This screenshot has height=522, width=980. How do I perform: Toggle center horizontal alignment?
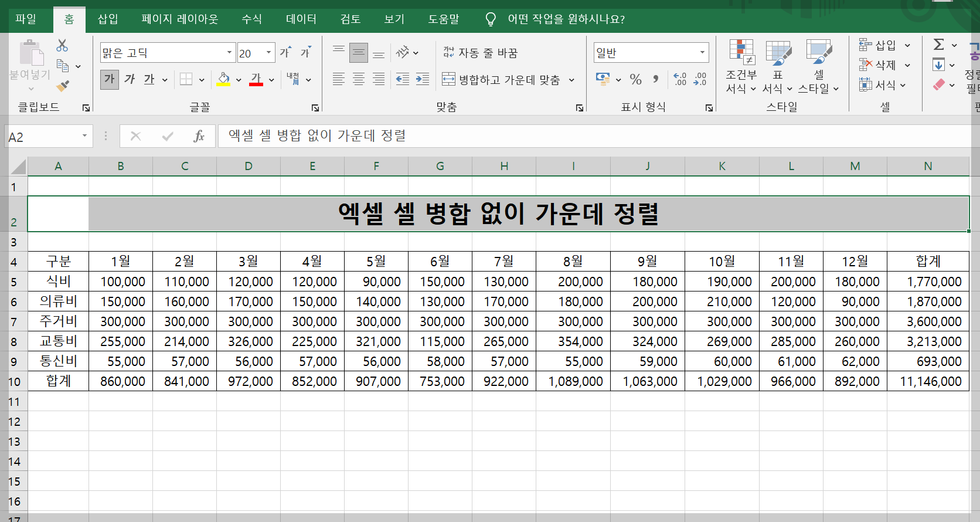coord(359,79)
